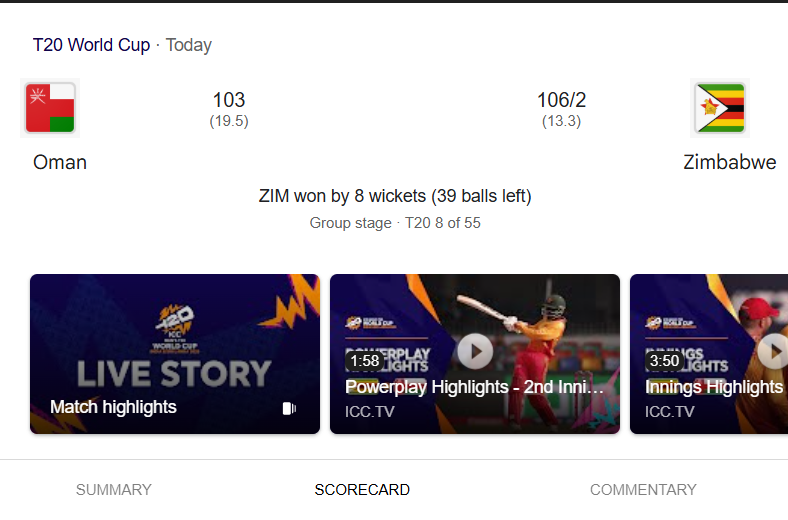Image resolution: width=788 pixels, height=520 pixels.
Task: Click Zimbabwe's score 106/2
Action: coord(561,100)
